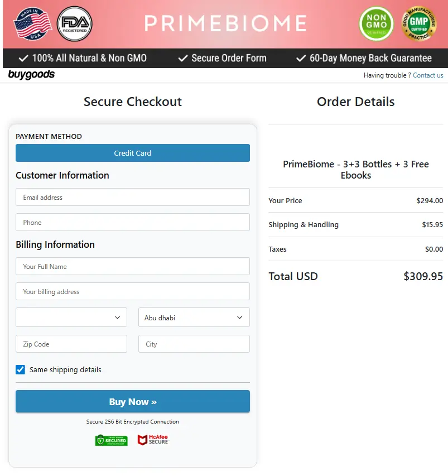Open the Abu dhabi state dropdown

point(194,317)
